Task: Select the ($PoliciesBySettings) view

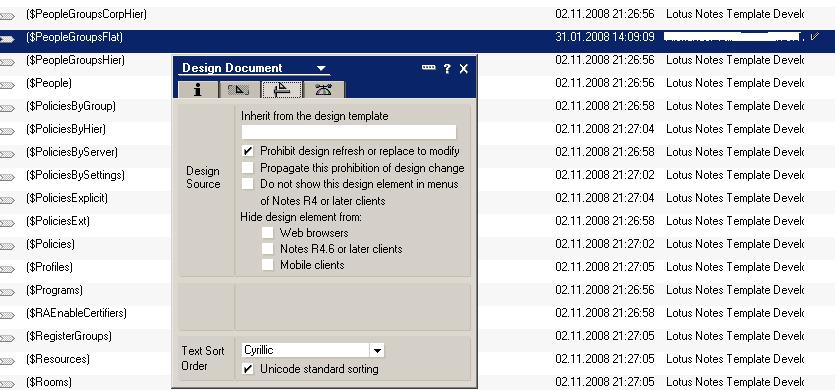Action: pos(75,175)
